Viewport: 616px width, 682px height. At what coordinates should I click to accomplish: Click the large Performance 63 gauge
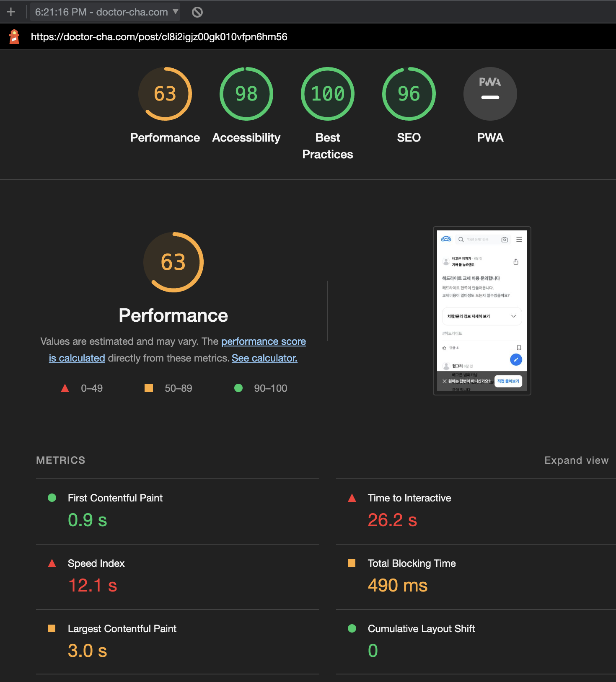coord(173,262)
